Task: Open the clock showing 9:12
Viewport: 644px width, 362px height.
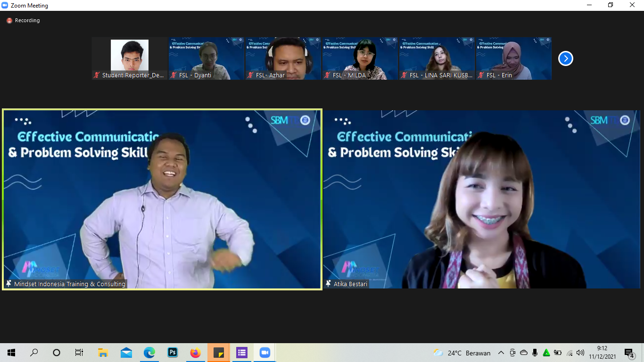Action: tap(602, 353)
